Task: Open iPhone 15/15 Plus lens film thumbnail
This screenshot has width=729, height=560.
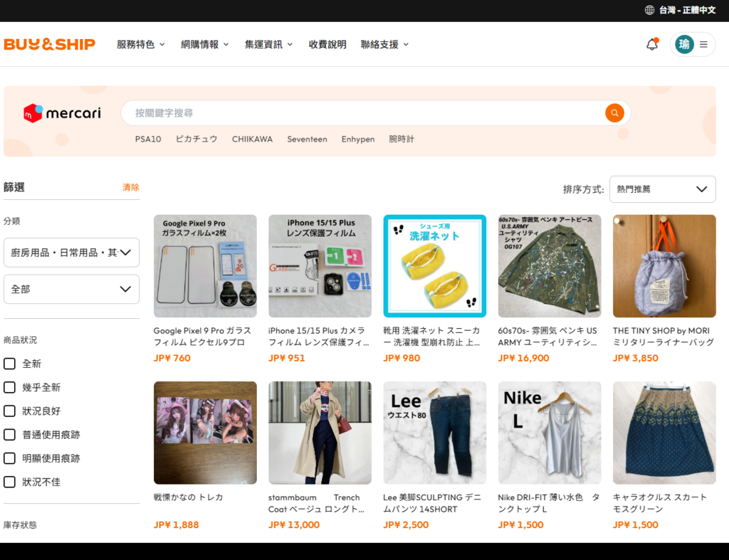Action: tap(320, 266)
